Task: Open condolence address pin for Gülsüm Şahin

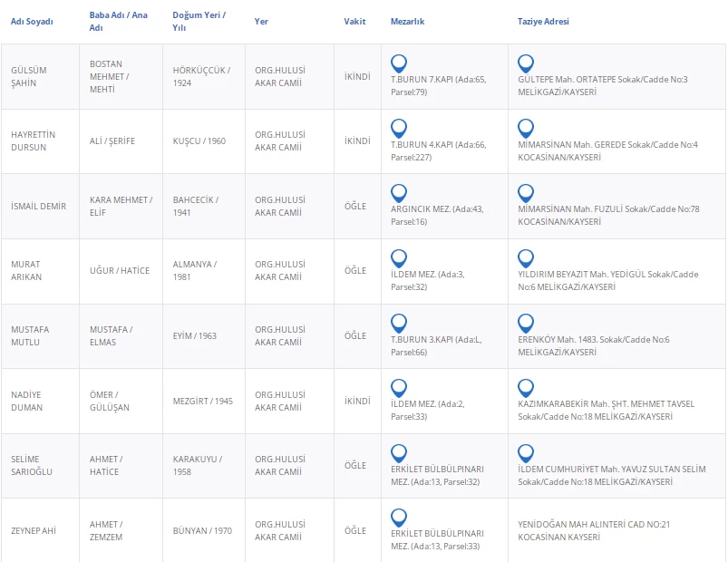Action: 525,63
